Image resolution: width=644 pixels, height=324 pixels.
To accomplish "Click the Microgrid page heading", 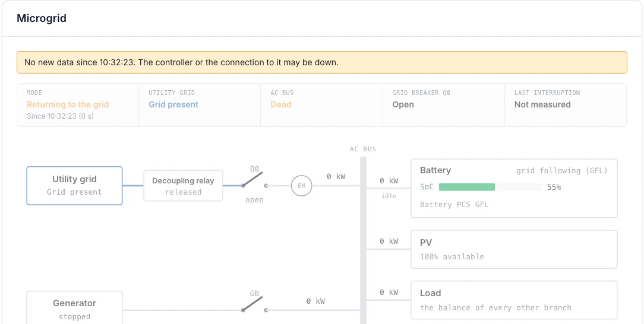I will 42,18.
